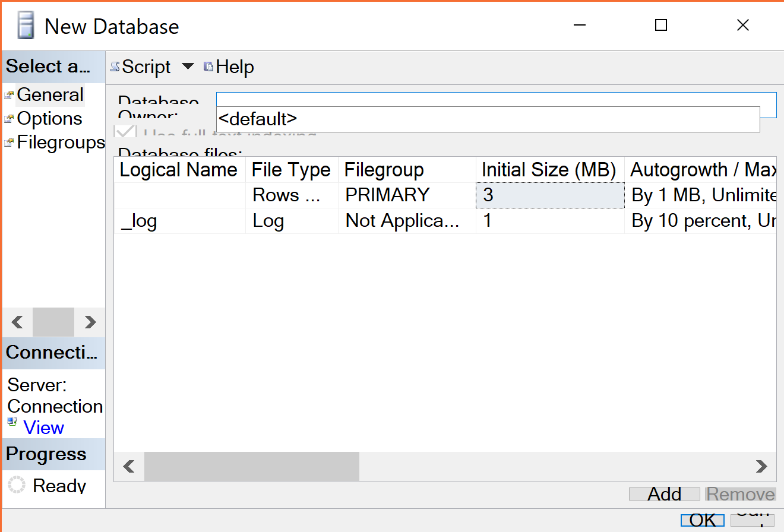Open the Script dropdown arrow
The image size is (784, 532).
coord(188,66)
